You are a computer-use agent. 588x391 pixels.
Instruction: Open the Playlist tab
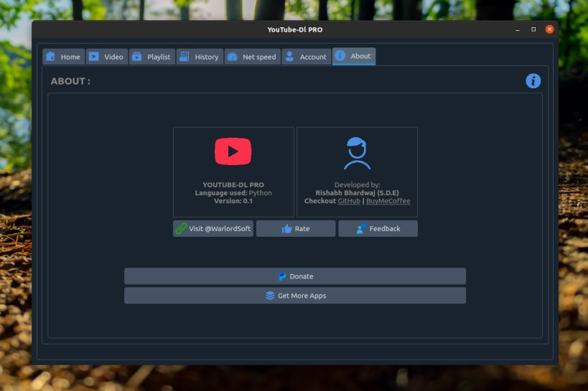pos(152,57)
